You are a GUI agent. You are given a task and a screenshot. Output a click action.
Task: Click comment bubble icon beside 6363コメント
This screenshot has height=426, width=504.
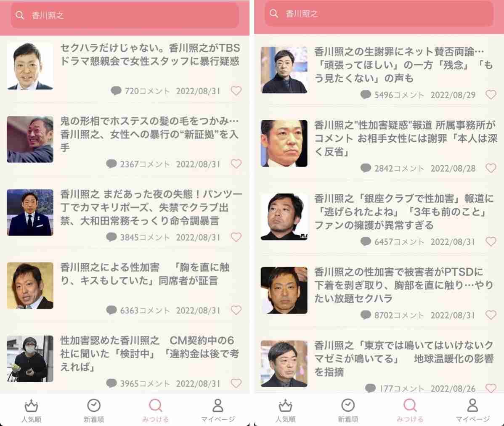[x=111, y=310]
